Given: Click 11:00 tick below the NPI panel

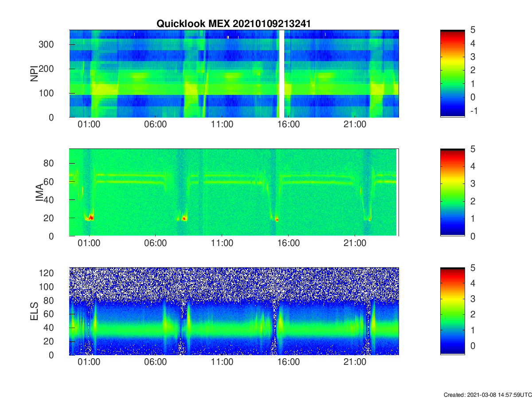Looking at the screenshot, I should coord(222,125).
